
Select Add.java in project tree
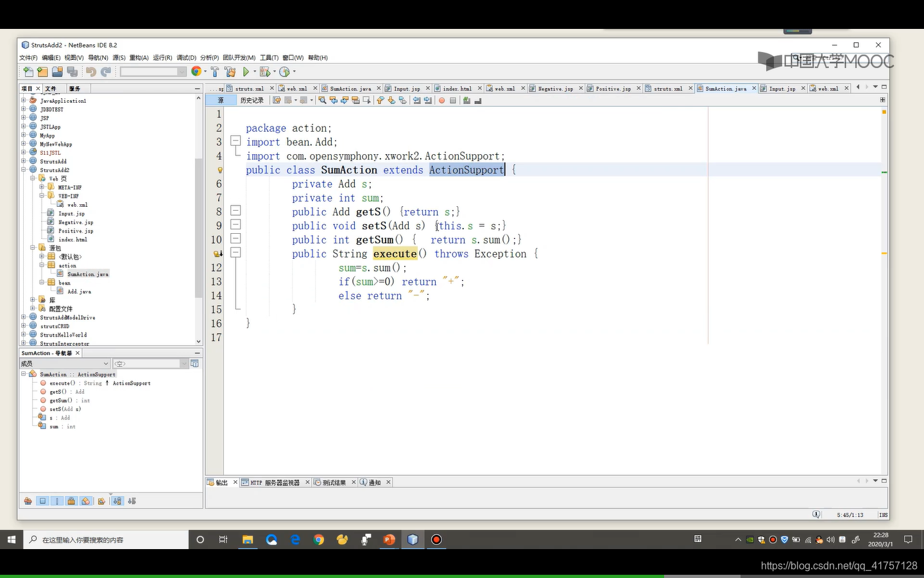pos(79,292)
